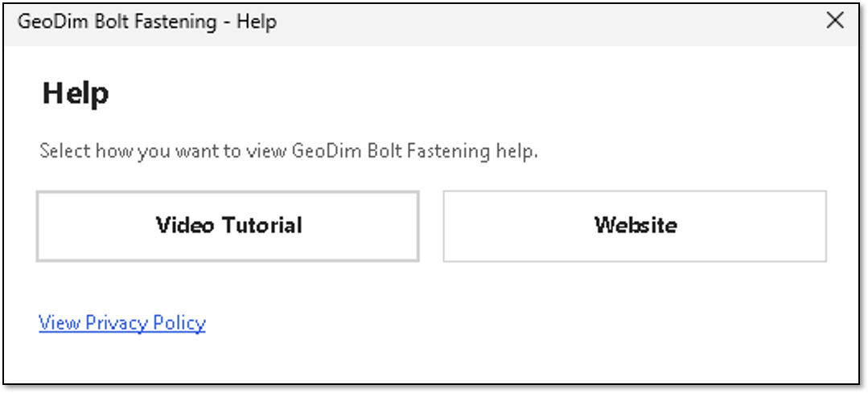Visit the GeoDim help website
The height and width of the screenshot is (393, 868).
[x=635, y=226]
